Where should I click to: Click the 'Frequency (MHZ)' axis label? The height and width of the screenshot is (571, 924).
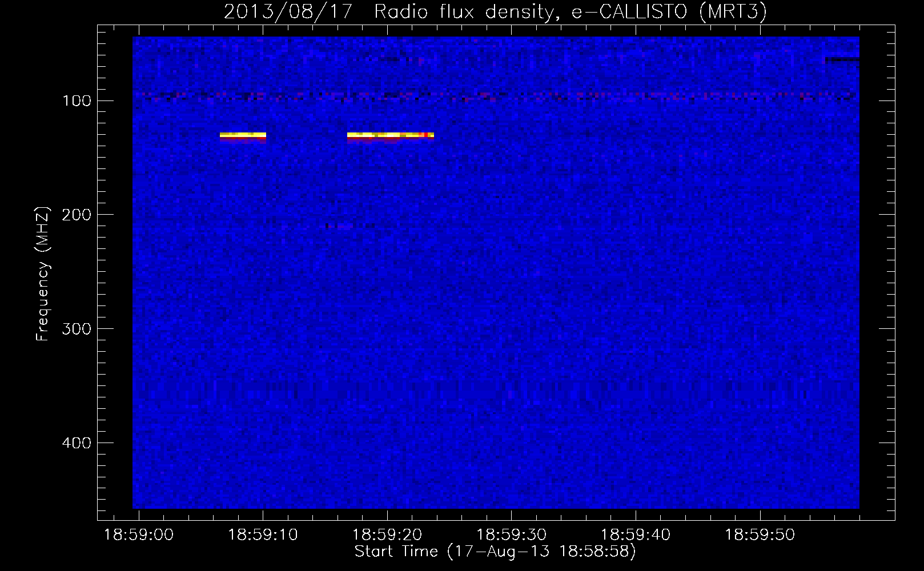click(x=43, y=274)
